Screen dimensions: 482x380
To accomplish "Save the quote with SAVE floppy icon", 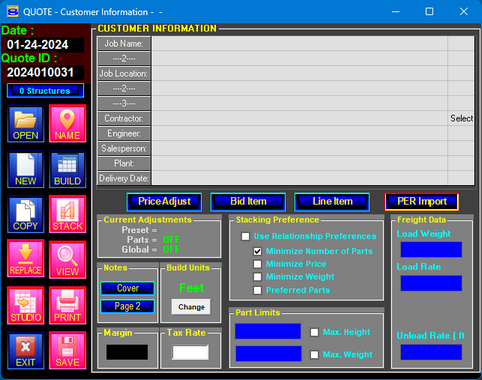I will (67, 350).
